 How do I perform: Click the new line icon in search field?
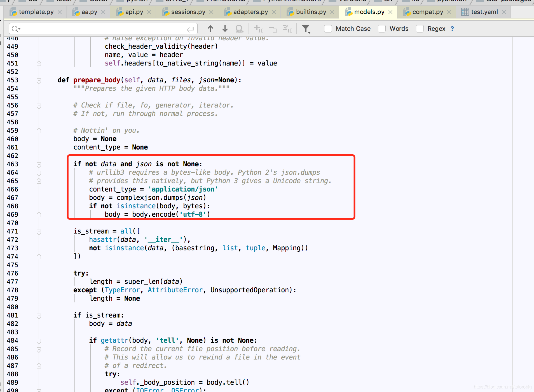point(190,29)
